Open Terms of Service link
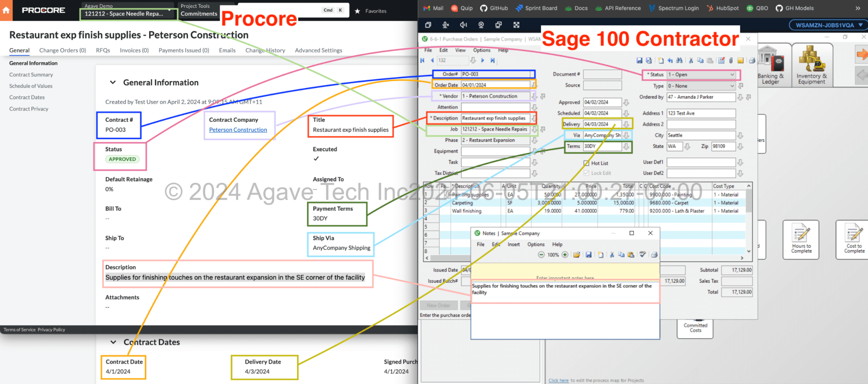 tap(20, 330)
